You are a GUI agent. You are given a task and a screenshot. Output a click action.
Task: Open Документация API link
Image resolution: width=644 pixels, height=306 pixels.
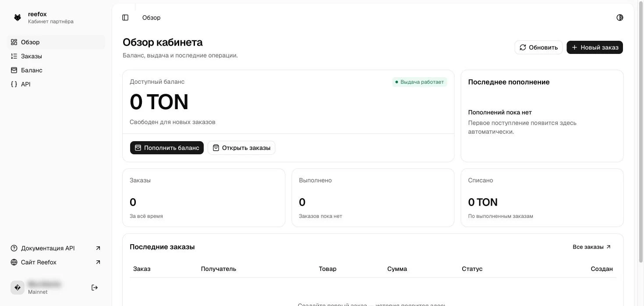[56, 248]
